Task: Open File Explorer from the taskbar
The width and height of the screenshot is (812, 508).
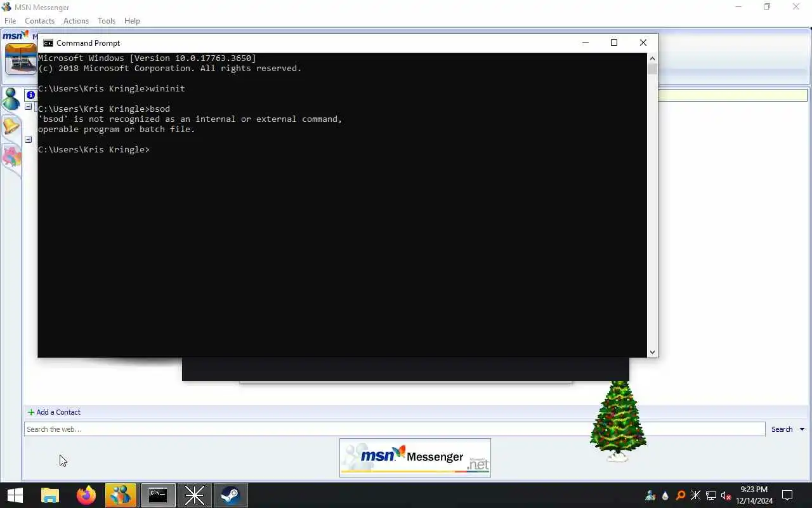Action: (x=50, y=495)
